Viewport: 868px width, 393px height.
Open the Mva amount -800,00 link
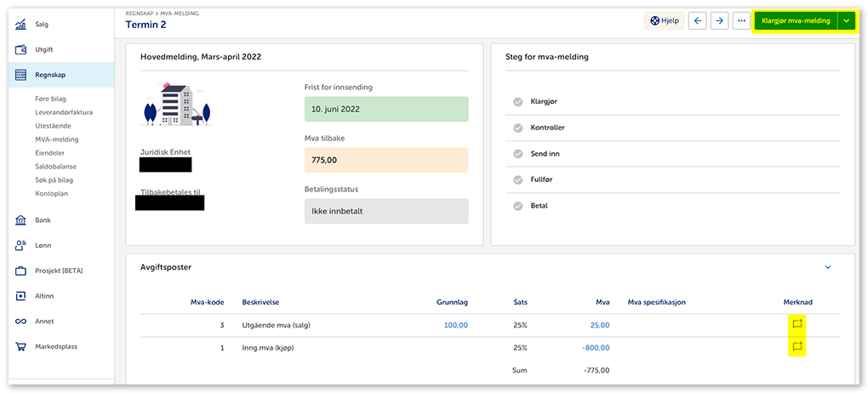coord(594,348)
